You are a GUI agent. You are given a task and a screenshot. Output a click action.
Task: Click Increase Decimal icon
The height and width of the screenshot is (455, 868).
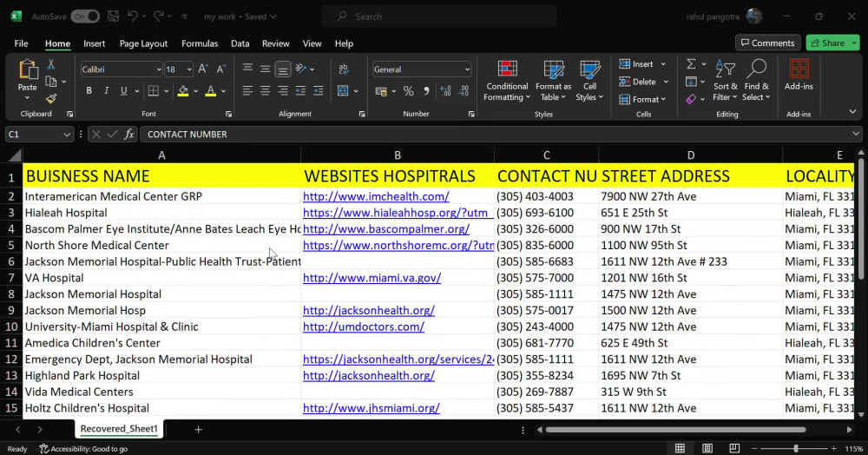tap(445, 91)
